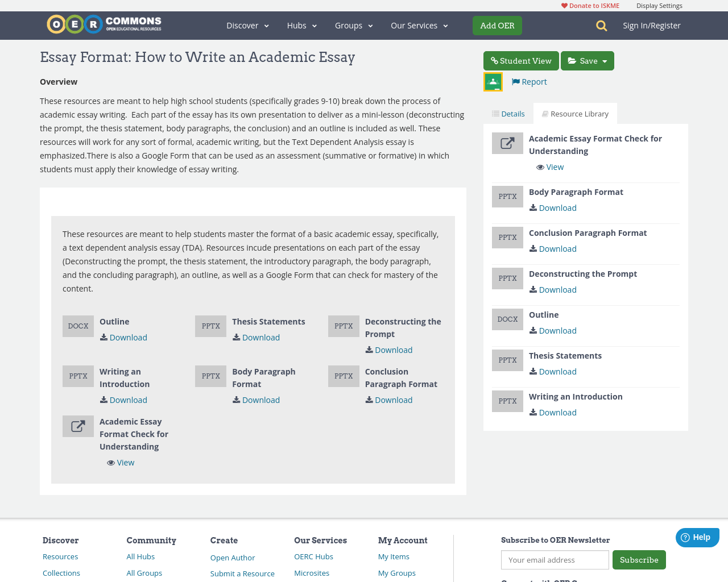Screen dimensions: 728x582
Task: Click the Subscribe button for the newsletter
Action: tap(639, 560)
